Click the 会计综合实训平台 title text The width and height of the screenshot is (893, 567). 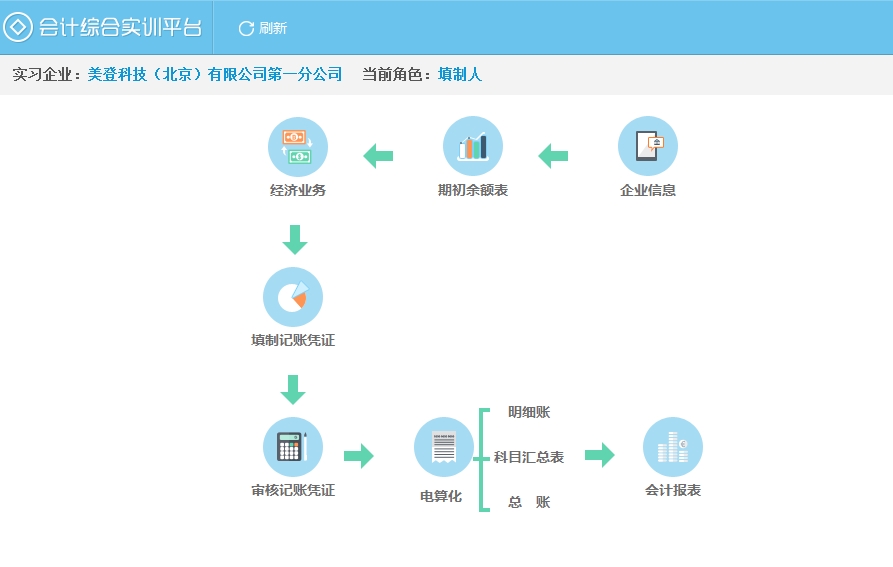coord(120,27)
